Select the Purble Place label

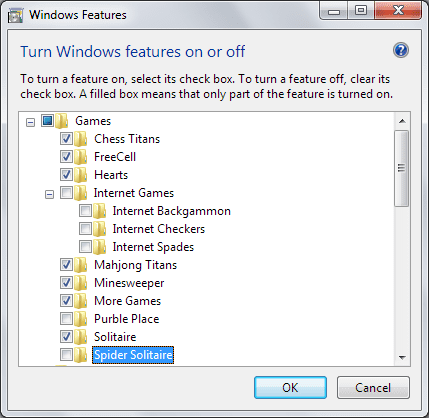coord(127,319)
